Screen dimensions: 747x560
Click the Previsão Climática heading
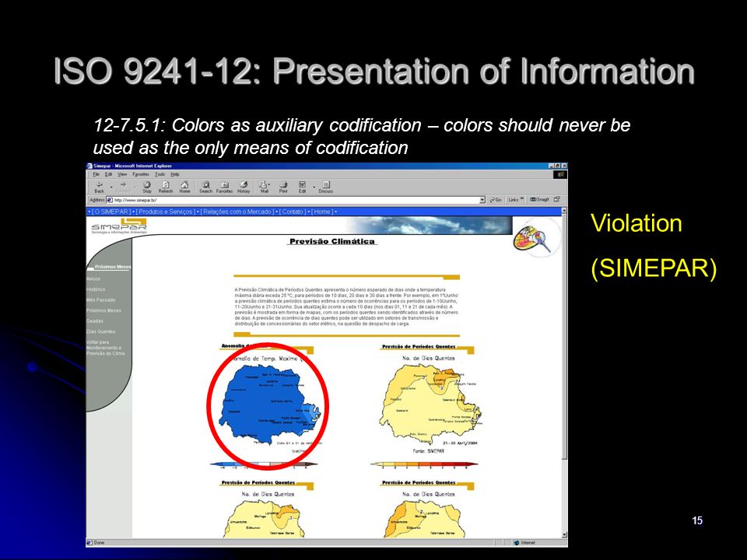(332, 241)
